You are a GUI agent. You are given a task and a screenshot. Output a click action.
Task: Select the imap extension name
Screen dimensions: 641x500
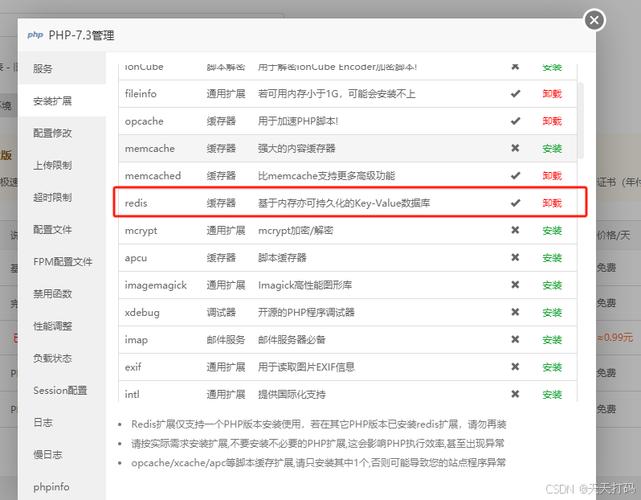tap(136, 340)
